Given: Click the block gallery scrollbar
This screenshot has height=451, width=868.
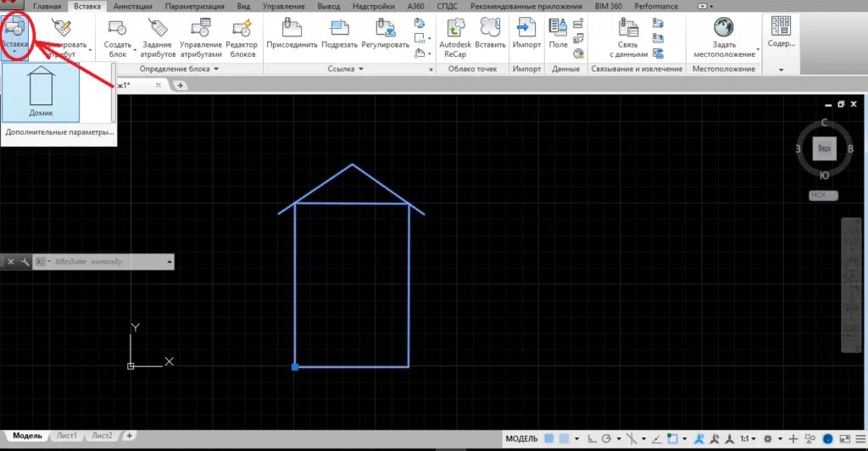Looking at the screenshot, I should (x=114, y=93).
